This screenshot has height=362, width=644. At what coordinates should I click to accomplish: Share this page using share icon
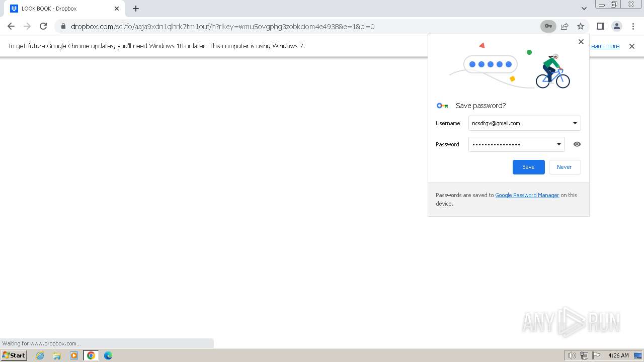[x=565, y=26]
